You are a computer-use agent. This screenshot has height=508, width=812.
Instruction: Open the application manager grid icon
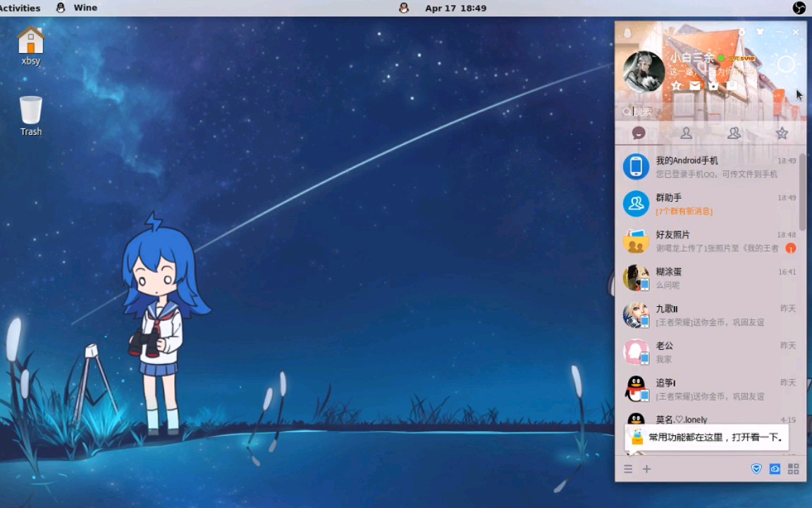[x=794, y=469]
